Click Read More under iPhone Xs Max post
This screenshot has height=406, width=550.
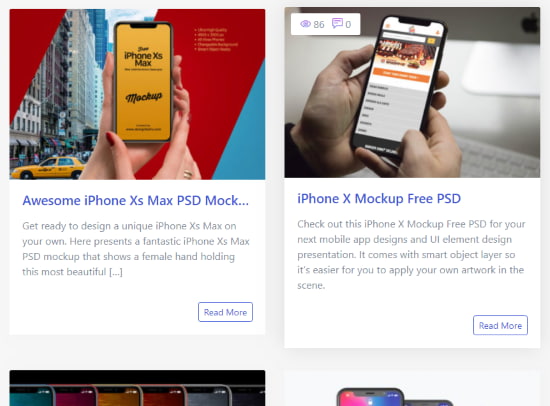coord(225,312)
